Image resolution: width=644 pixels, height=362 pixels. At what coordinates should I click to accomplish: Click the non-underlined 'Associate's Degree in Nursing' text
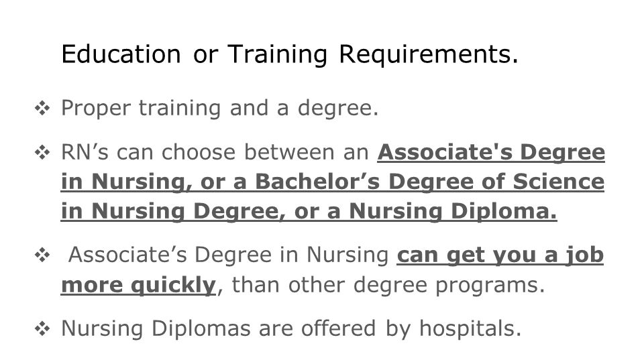(228, 255)
